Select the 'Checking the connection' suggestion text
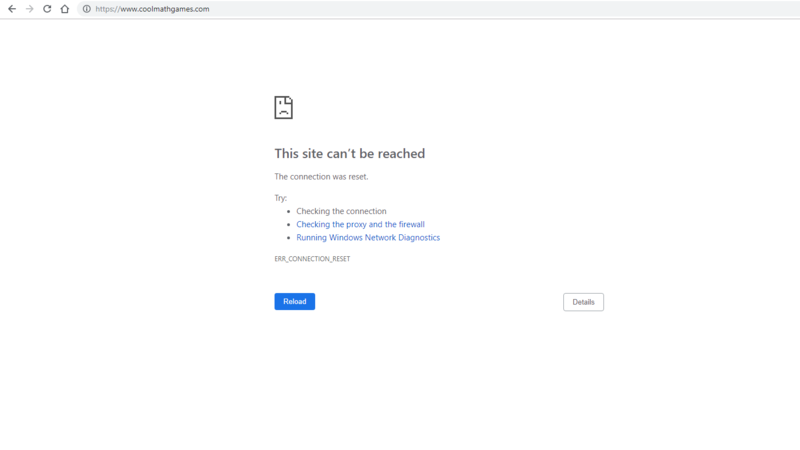Image resolution: width=800 pixels, height=450 pixels. (x=341, y=212)
